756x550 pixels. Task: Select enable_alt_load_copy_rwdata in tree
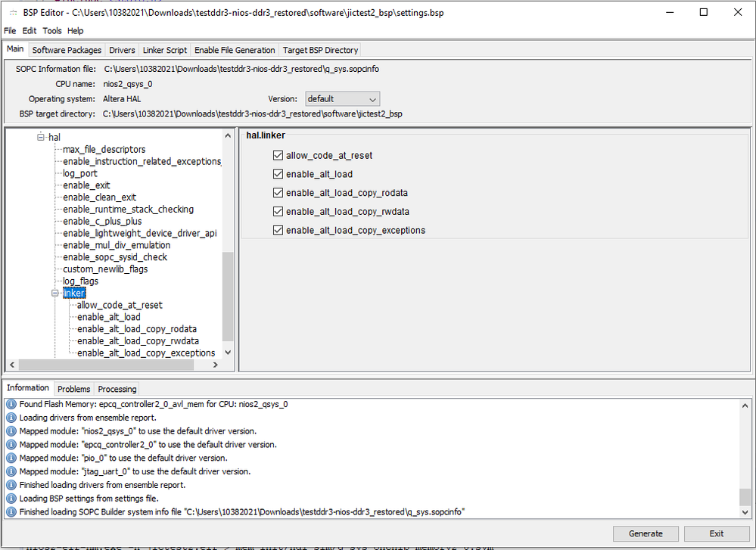coord(138,341)
